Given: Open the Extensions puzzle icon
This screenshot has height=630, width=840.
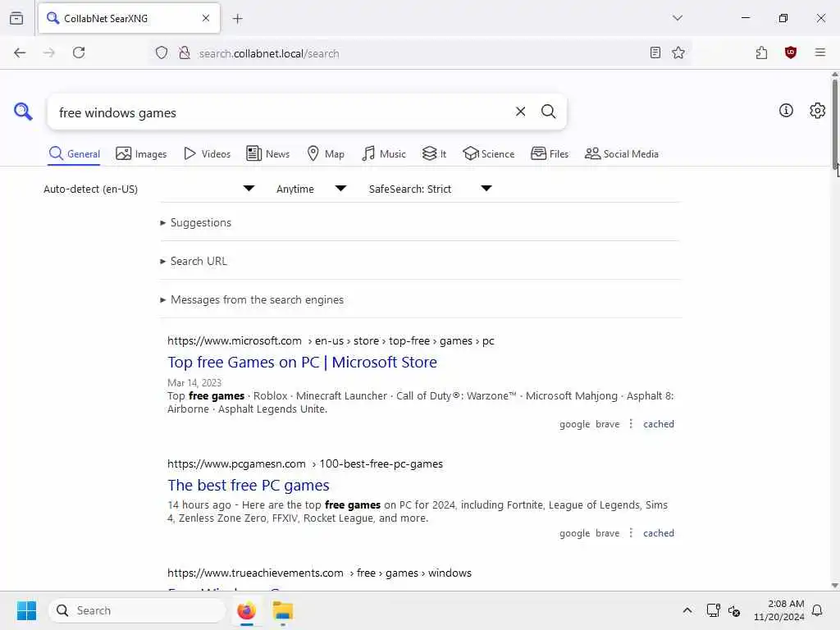Looking at the screenshot, I should coord(761,52).
